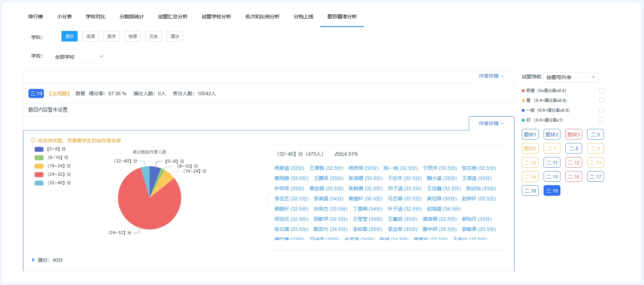Image resolution: width=644 pixels, height=285 pixels.
Task: Go to the 试题学校分析 tab
Action: tap(216, 17)
